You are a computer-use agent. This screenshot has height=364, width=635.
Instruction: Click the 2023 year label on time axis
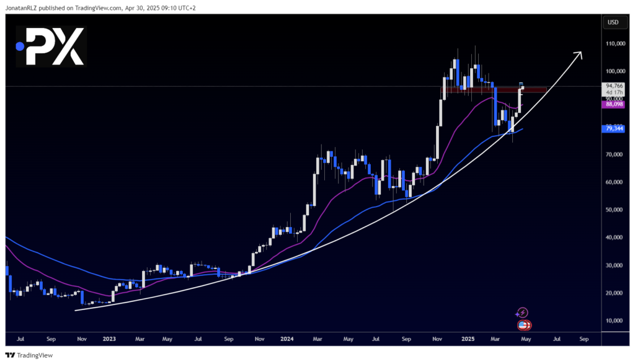(109, 339)
